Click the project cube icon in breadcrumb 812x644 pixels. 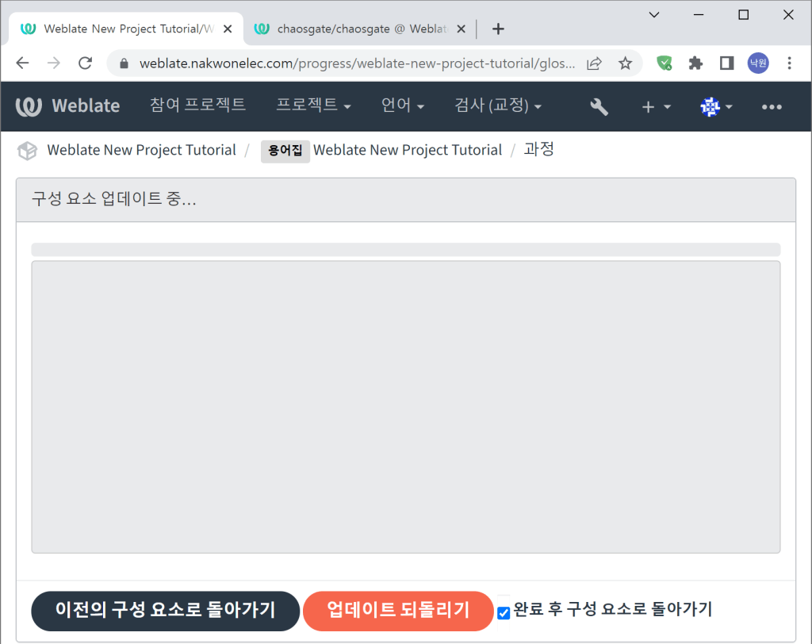(28, 151)
